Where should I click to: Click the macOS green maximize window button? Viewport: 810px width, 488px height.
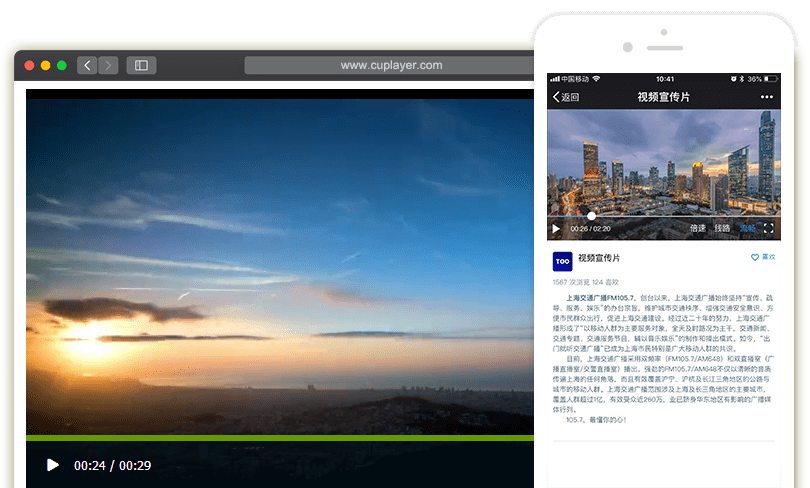(x=62, y=65)
